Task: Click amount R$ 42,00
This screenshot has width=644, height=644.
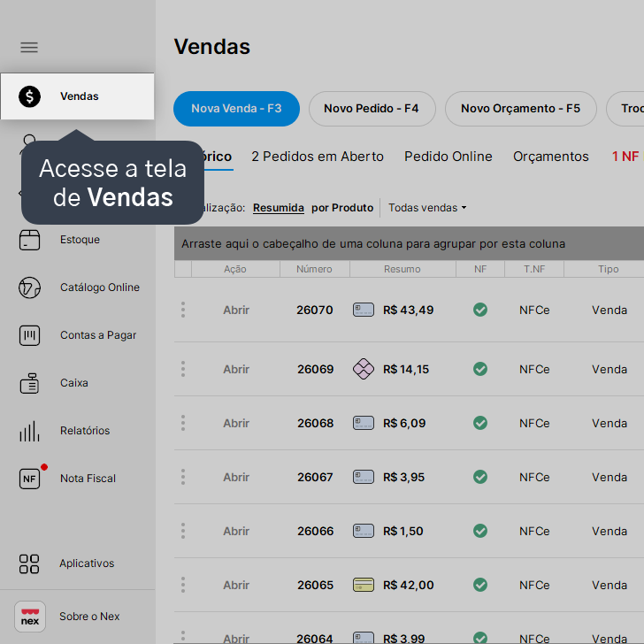Action: tap(409, 585)
